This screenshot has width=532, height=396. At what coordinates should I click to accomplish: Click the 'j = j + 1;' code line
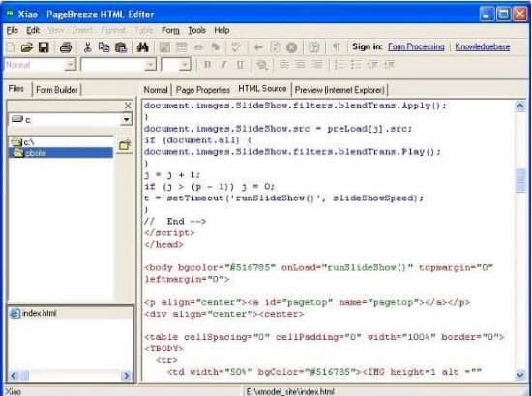172,175
